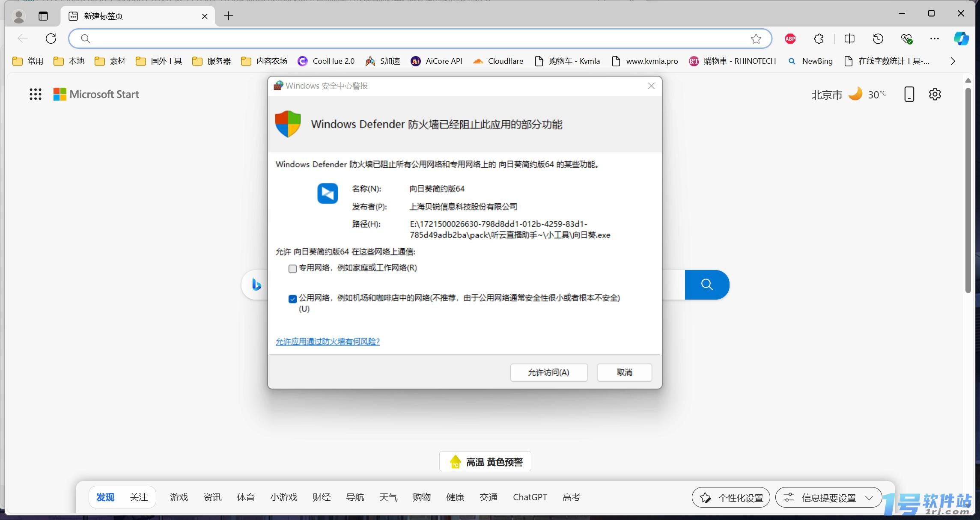The width and height of the screenshot is (980, 520).
Task: Open a new tab with plus button
Action: (x=229, y=16)
